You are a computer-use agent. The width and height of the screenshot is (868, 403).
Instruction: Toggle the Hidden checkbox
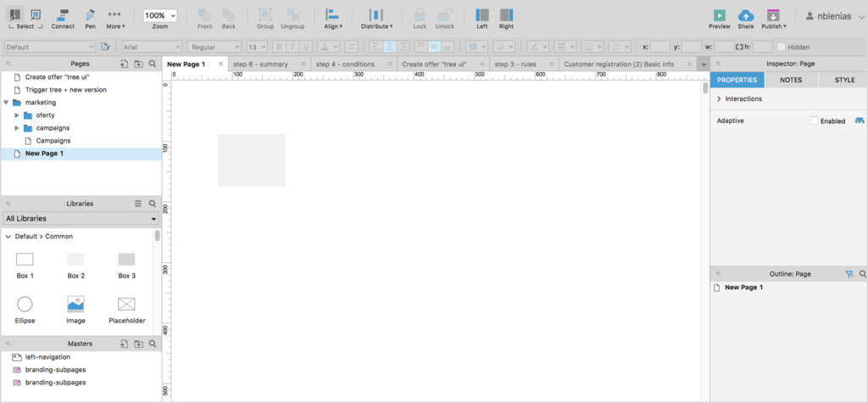tap(781, 48)
